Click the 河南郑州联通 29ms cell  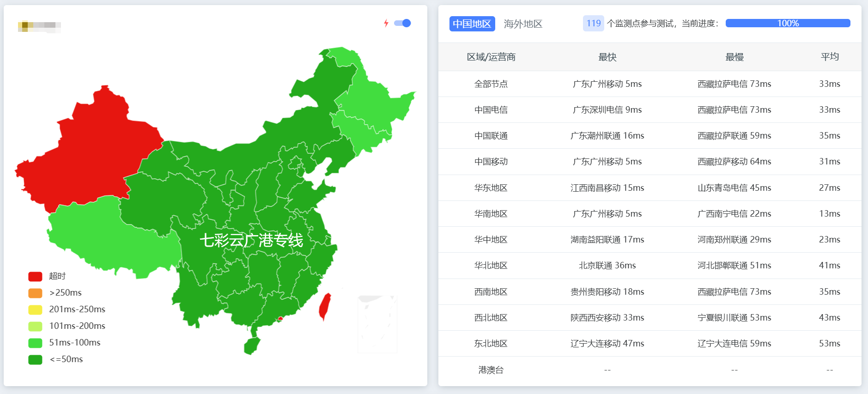click(734, 239)
